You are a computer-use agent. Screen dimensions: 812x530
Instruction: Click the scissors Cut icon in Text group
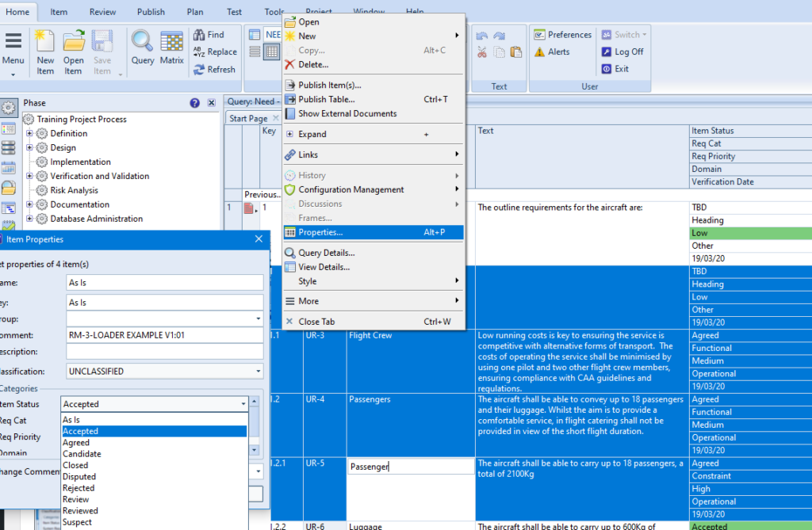pos(483,51)
